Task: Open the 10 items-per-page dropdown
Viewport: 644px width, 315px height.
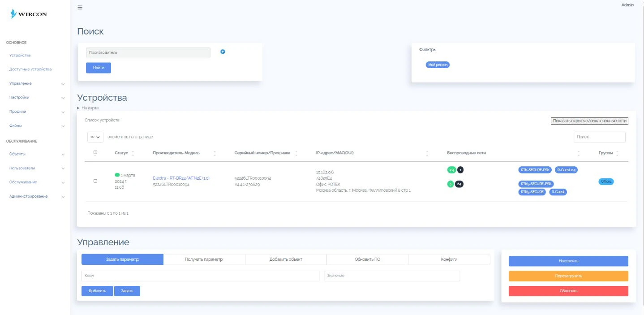Action: pos(95,137)
